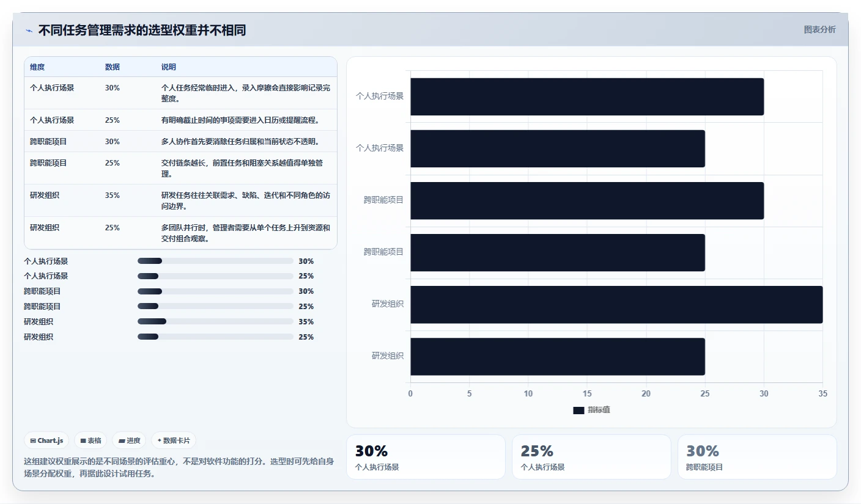Click the description 个人任务经常临时进入，录入摩擦会直接影响记录完整度
This screenshot has width=861, height=504.
[x=246, y=93]
